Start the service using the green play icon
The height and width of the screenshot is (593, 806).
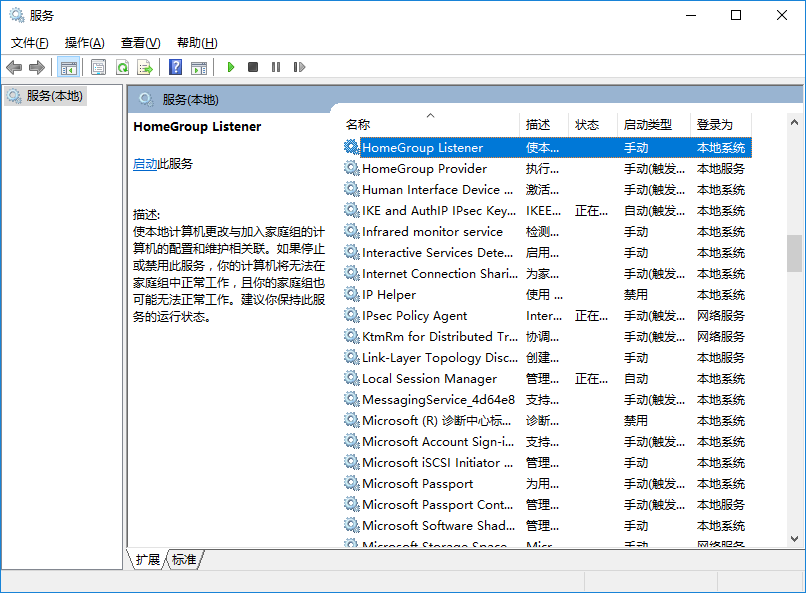pyautogui.click(x=231, y=67)
